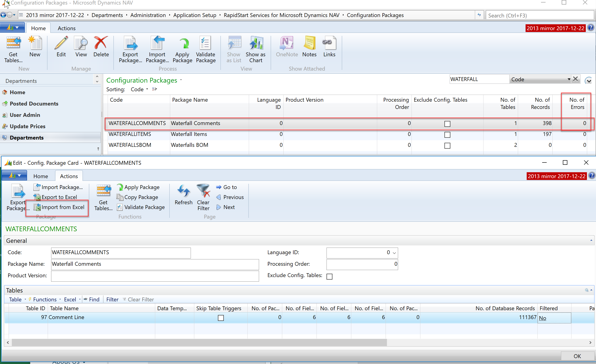The height and width of the screenshot is (364, 596).
Task: Toggle Exclude Config. Tables for WATERFALLITEMS row
Action: (447, 135)
